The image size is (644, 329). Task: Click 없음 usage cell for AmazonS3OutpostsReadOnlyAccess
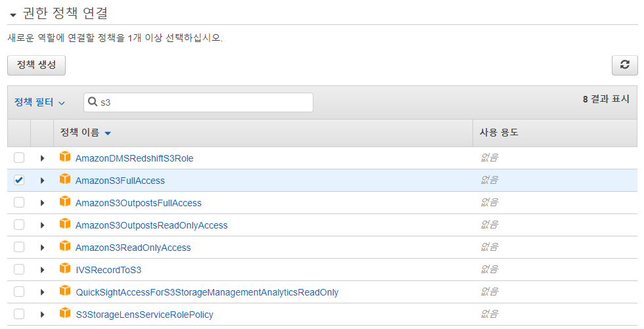coord(489,225)
